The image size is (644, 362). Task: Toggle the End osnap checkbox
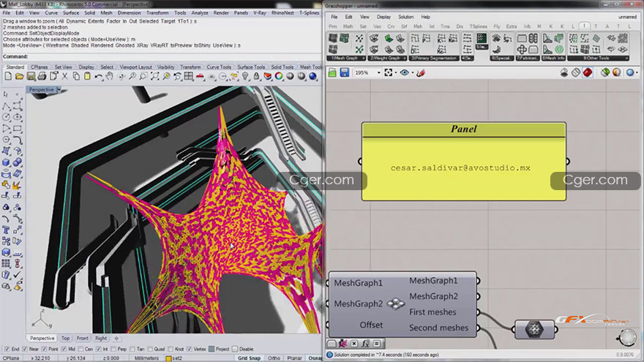tap(7, 349)
